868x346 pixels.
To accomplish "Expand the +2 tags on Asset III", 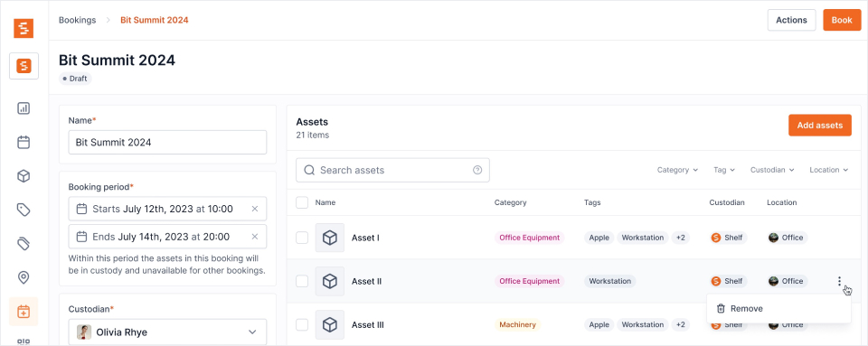I will [x=681, y=325].
